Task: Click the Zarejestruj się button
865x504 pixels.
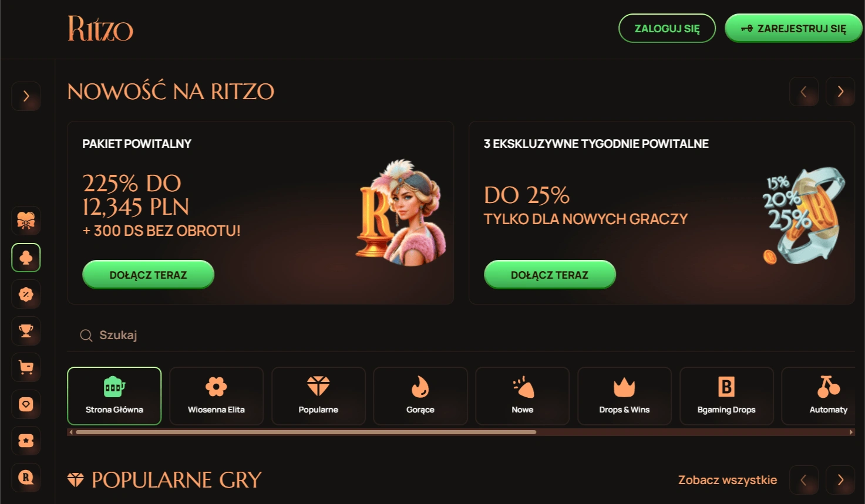Action: [x=793, y=28]
